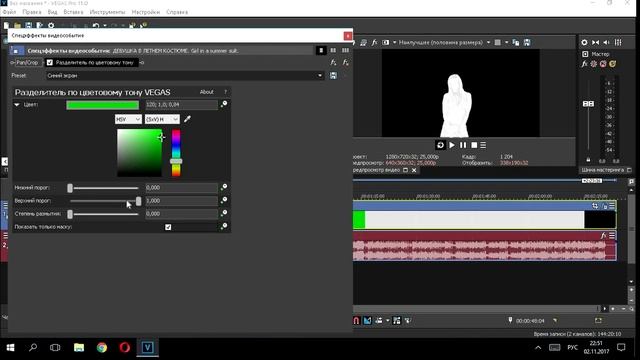The width and height of the screenshot is (640, 360).
Task: Collapse the Цвет color section triangle
Action: point(17,104)
